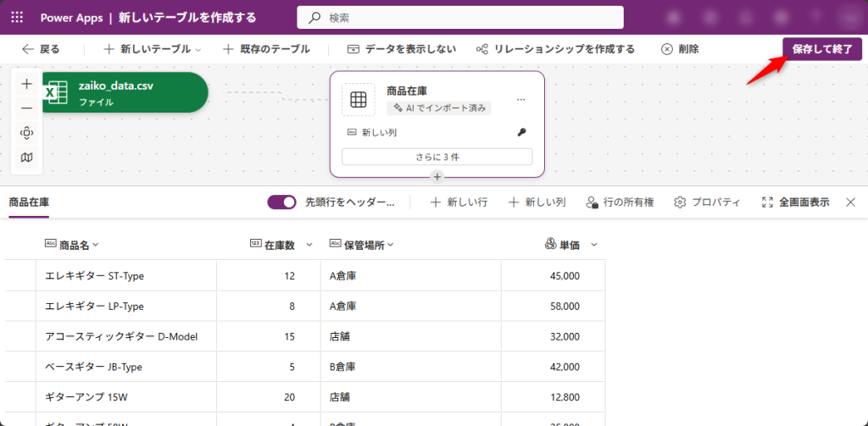Select cell ベースギター JB-Type

[126, 367]
